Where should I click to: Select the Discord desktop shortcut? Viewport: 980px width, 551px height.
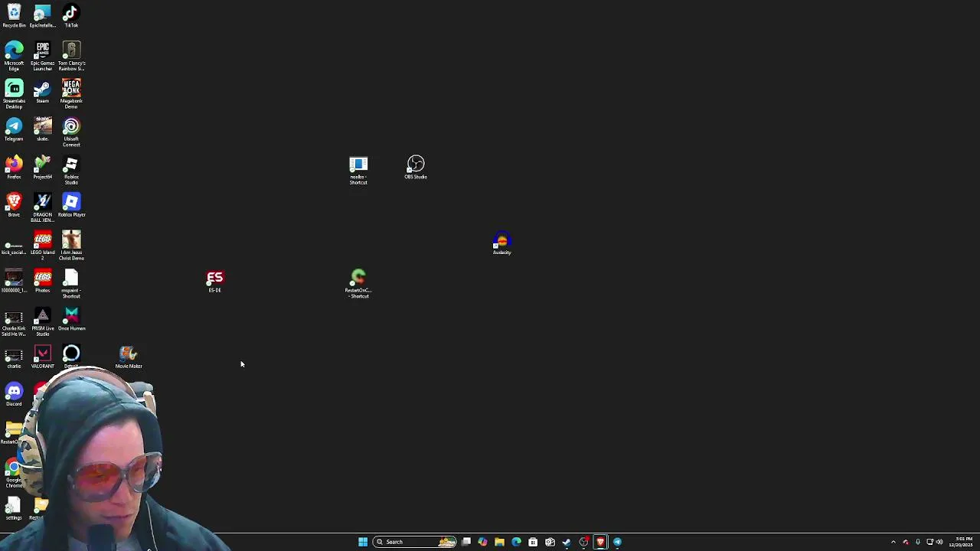14,395
